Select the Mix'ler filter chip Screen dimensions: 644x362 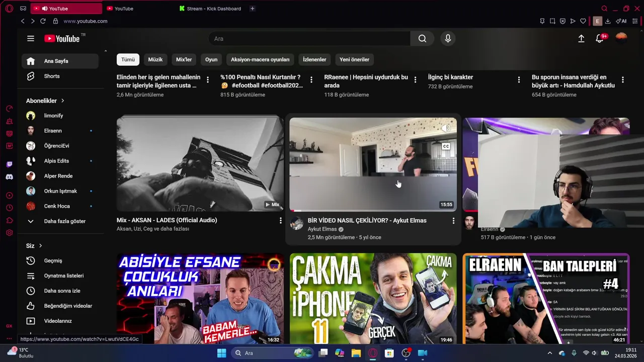[x=184, y=59]
